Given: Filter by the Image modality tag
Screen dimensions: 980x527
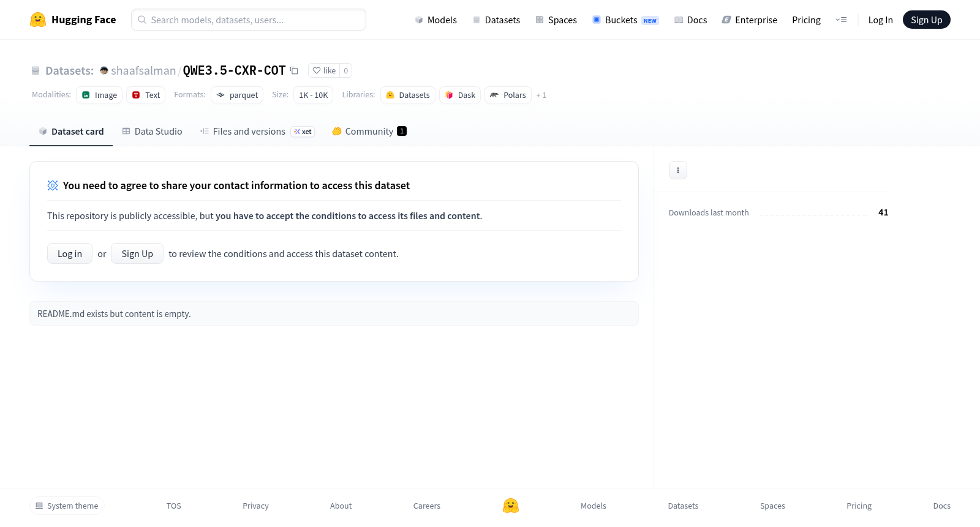Looking at the screenshot, I should 99,95.
